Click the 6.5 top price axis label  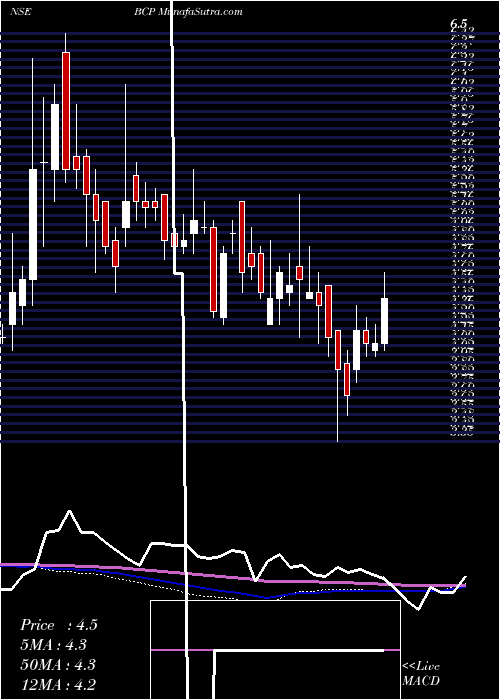[460, 25]
